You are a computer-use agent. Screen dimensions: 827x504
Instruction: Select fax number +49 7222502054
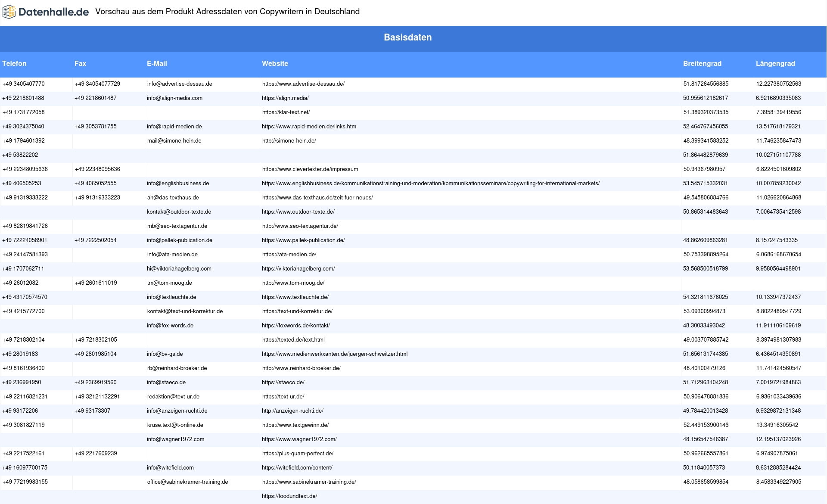tap(96, 240)
